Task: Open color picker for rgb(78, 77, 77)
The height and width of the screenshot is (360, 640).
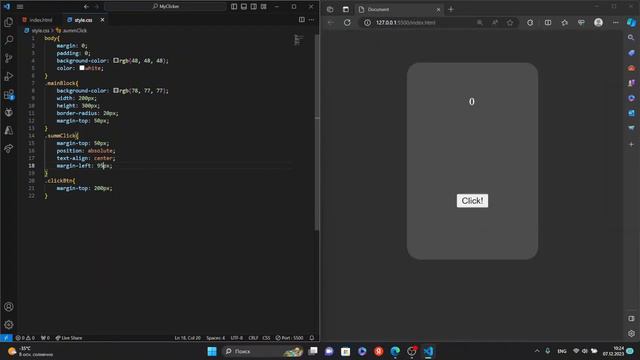Action: tap(116, 90)
